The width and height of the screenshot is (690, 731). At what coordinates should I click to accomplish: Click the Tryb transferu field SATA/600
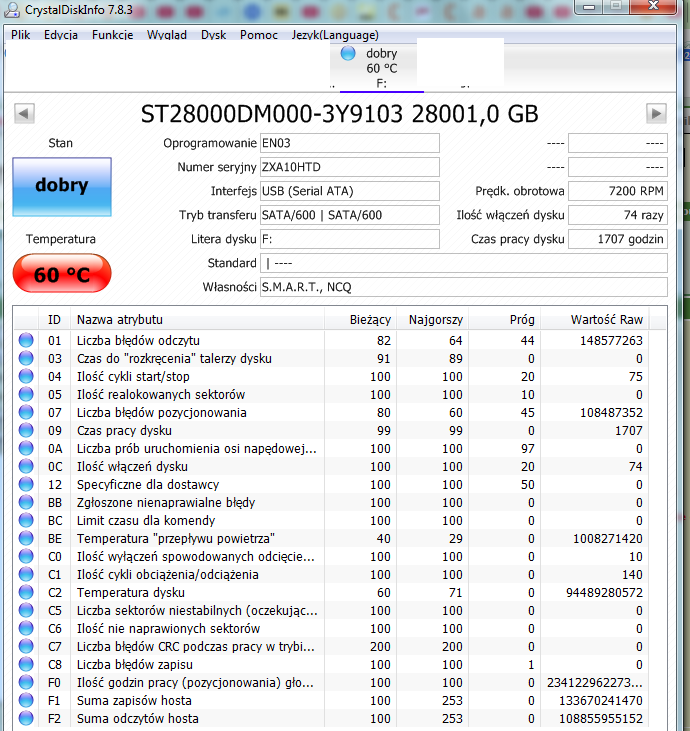pyautogui.click(x=350, y=215)
